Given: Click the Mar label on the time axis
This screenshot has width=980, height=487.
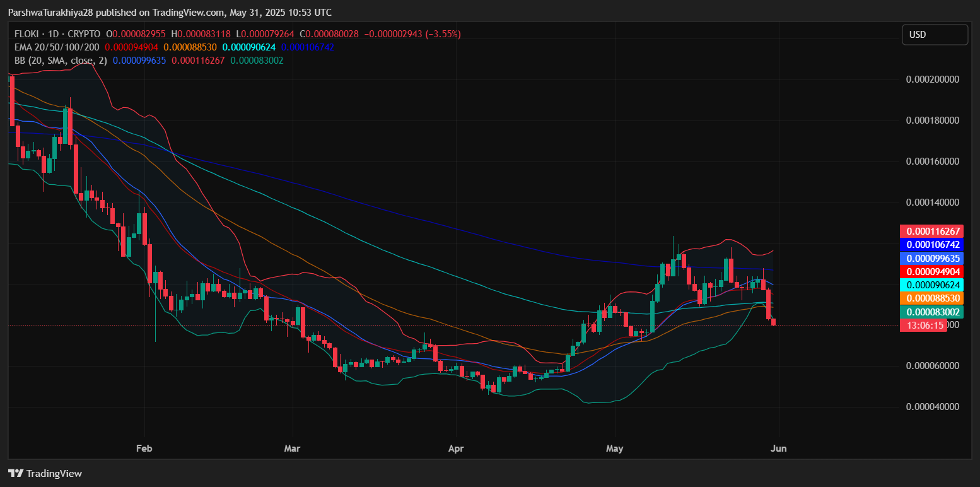Looking at the screenshot, I should pyautogui.click(x=292, y=449).
